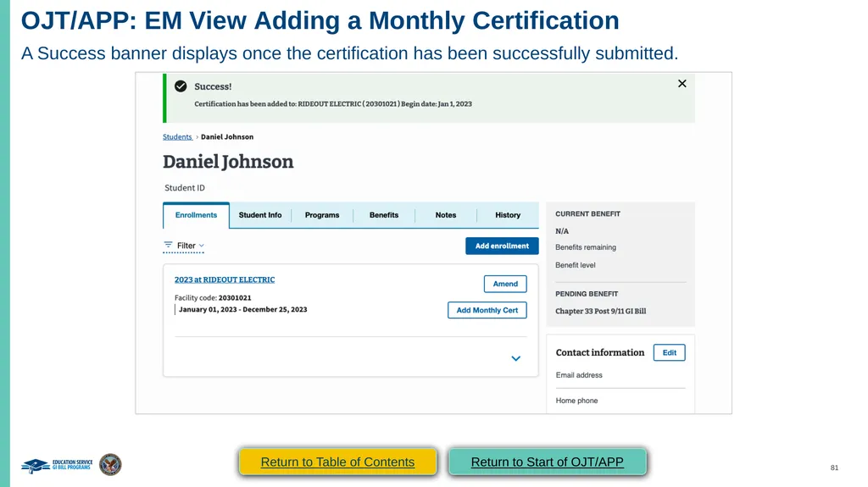Dismiss the Success banner with the X

tap(682, 84)
